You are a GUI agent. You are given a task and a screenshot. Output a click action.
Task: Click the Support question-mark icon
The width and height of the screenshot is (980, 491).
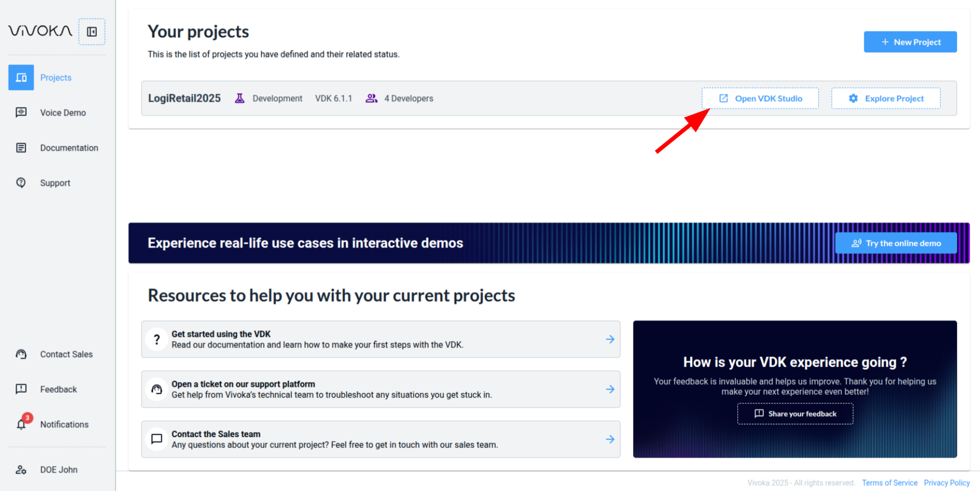pyautogui.click(x=21, y=182)
